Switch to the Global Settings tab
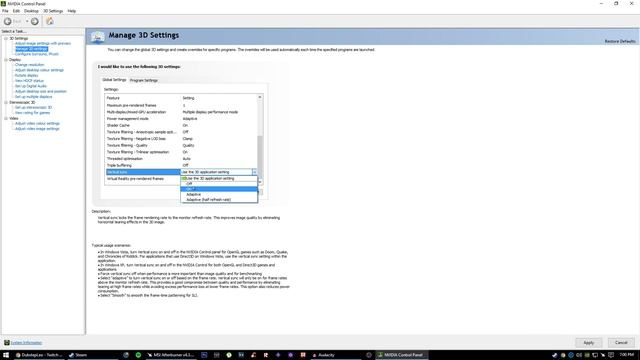The height and width of the screenshot is (360, 640). [x=114, y=80]
